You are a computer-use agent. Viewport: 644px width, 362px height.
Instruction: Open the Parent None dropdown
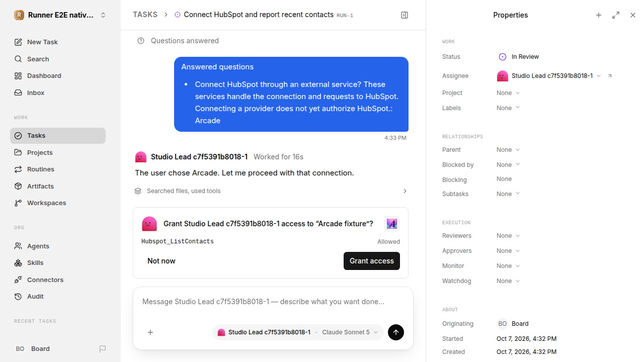click(508, 150)
